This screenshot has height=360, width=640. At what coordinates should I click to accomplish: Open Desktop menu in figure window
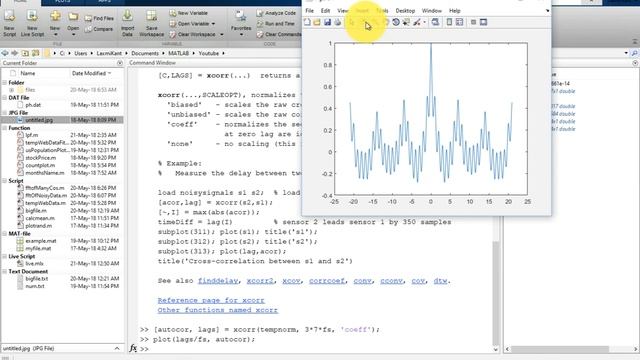tap(405, 11)
